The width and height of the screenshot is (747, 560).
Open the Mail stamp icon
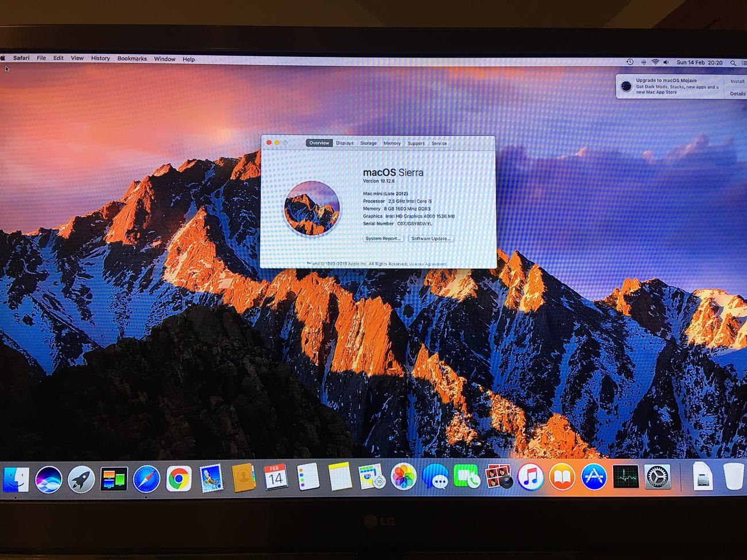coord(211,478)
